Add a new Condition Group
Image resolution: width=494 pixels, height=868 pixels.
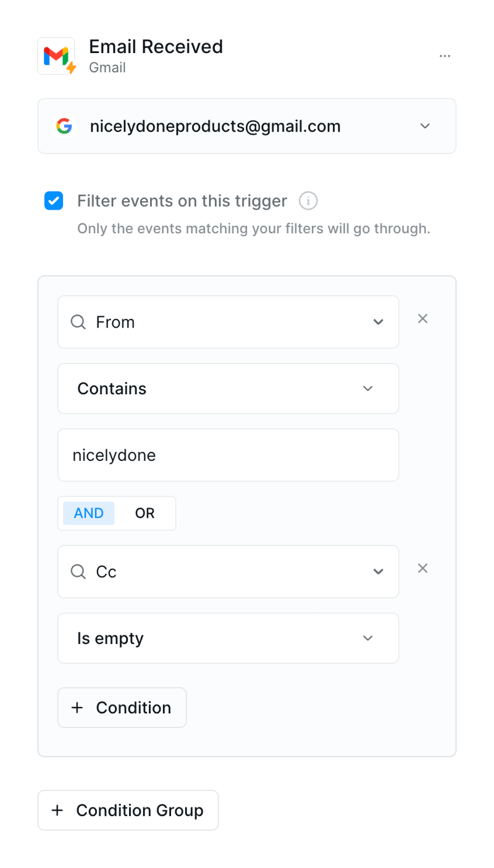[128, 810]
